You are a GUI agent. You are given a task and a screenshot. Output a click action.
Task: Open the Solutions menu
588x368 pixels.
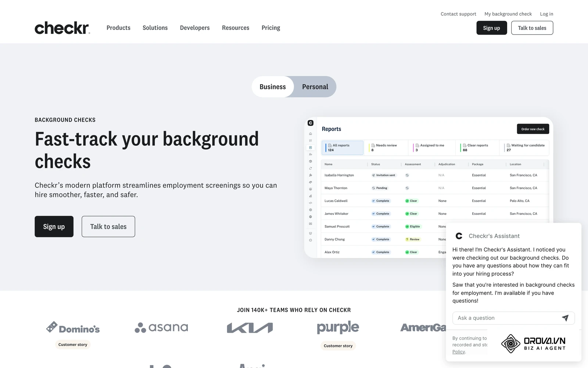(155, 28)
